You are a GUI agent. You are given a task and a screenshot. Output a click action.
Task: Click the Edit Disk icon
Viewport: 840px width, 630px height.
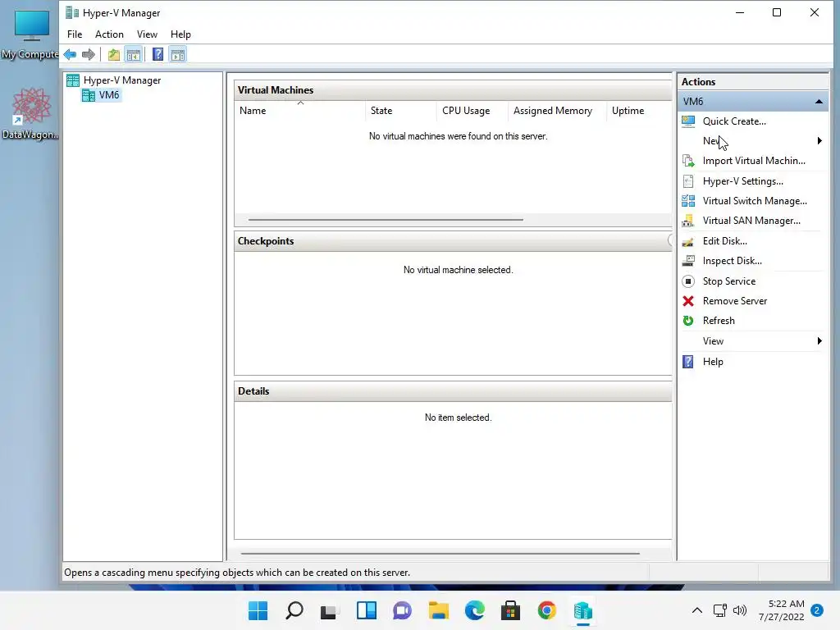[688, 241]
